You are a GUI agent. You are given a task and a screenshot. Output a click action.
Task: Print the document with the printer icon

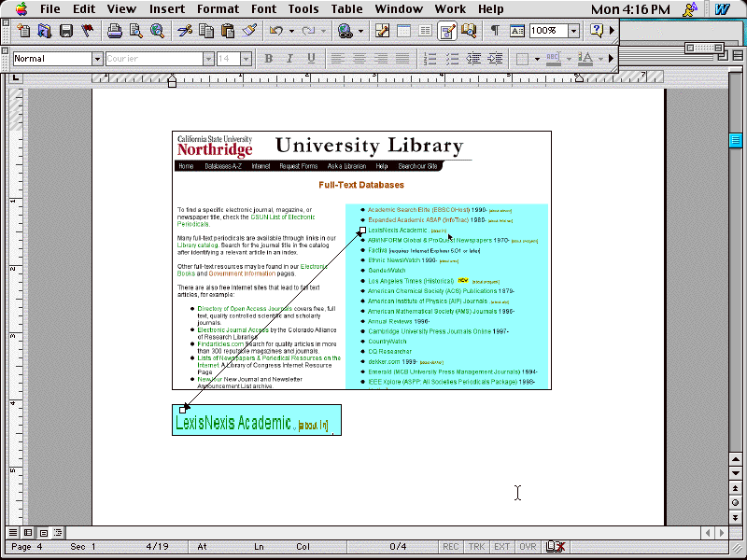click(114, 31)
